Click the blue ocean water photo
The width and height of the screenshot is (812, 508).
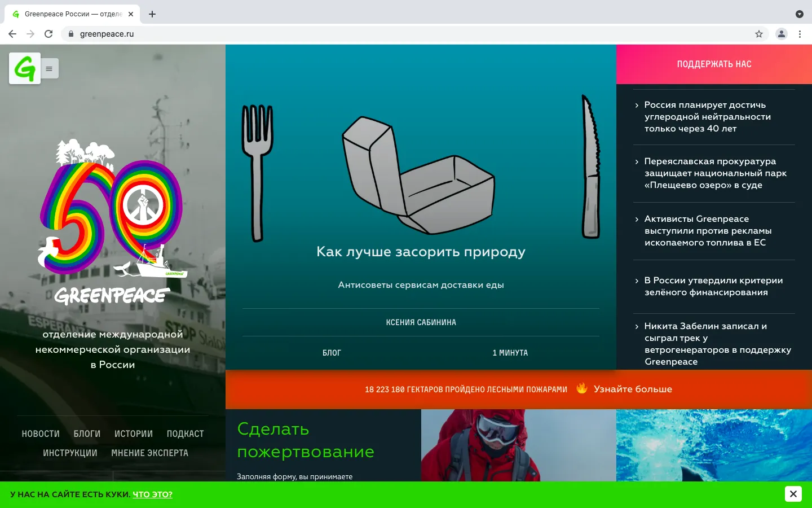(x=714, y=445)
